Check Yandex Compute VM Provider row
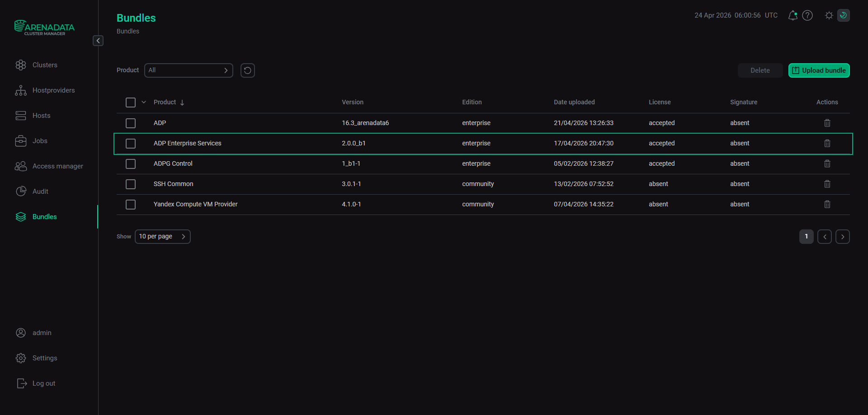868x415 pixels. [x=131, y=205]
